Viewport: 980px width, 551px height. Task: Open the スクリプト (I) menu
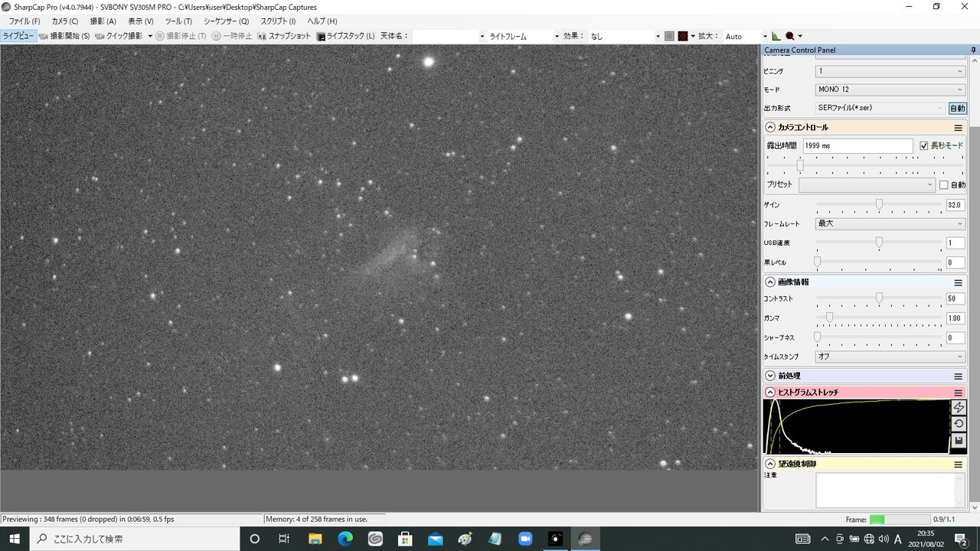278,21
